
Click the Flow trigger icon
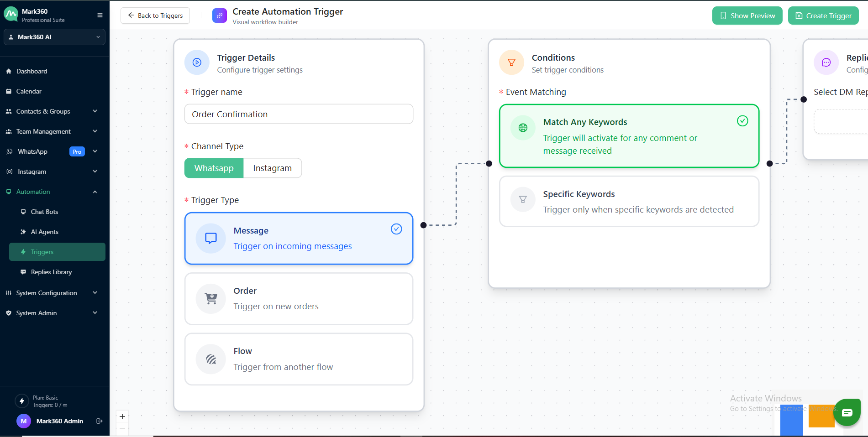pos(211,359)
